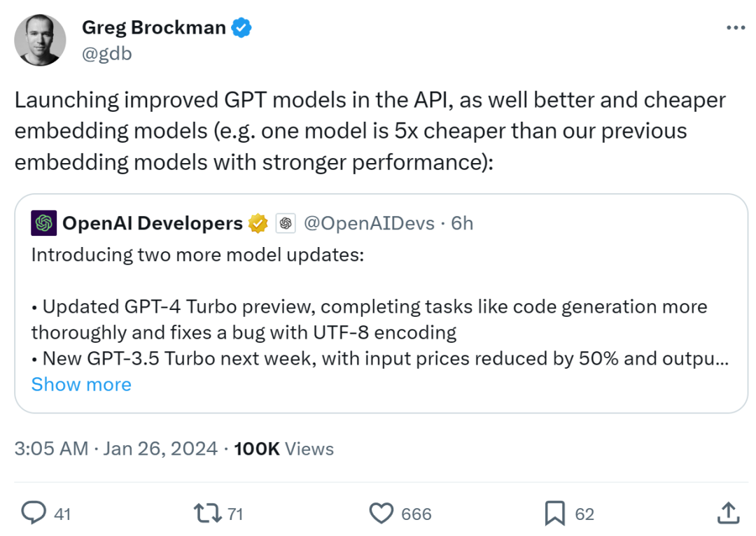
Task: Click the OpenAI Developers logo avatar
Action: [x=44, y=223]
